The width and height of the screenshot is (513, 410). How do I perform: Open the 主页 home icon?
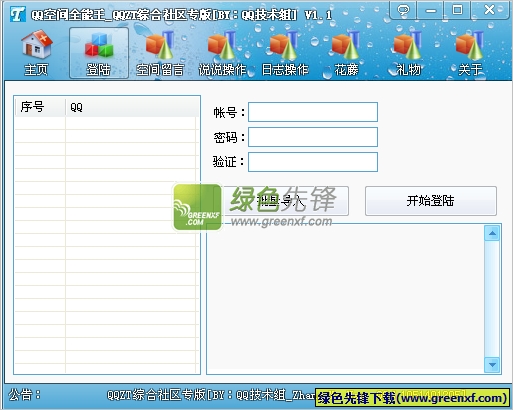[x=36, y=53]
